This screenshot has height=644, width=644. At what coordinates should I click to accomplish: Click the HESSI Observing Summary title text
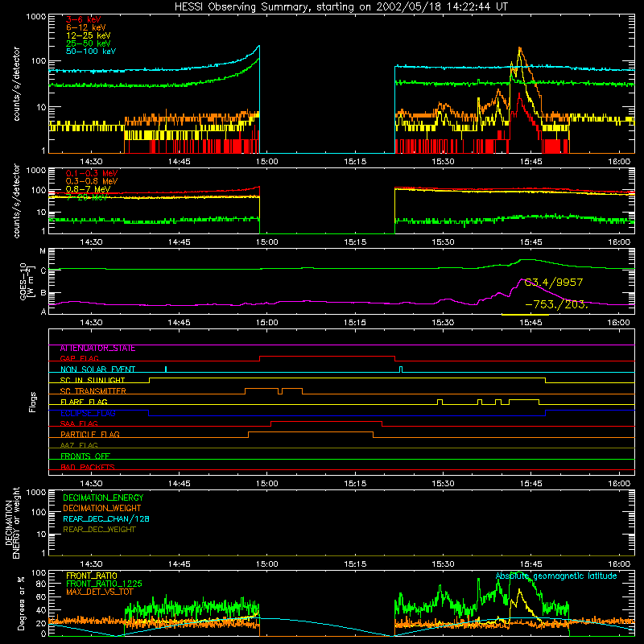coord(341,7)
